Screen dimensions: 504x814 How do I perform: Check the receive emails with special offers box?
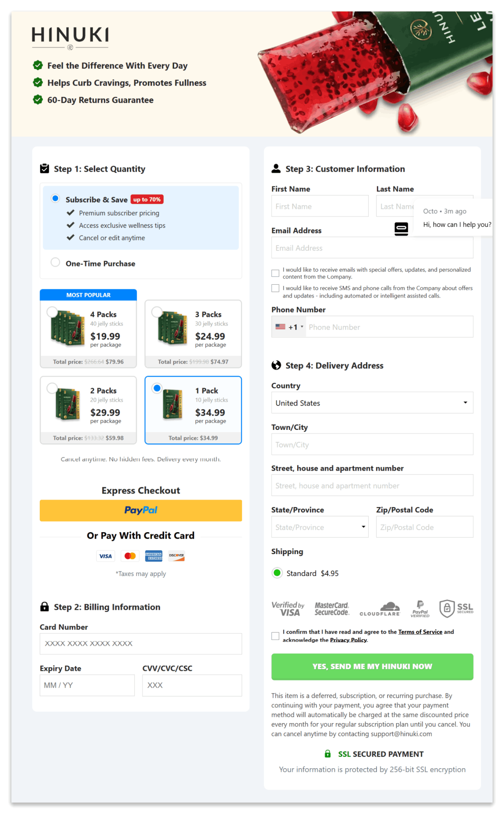pyautogui.click(x=276, y=273)
